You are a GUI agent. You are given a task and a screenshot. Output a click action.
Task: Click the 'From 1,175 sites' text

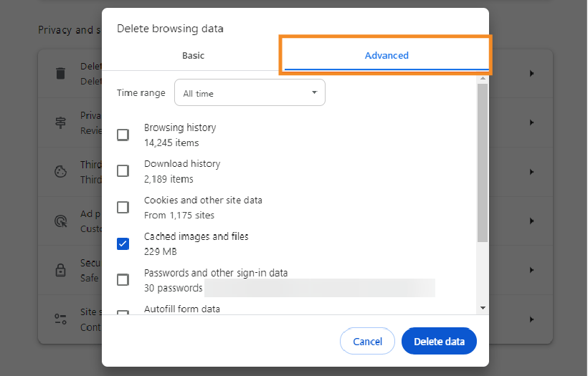click(179, 216)
